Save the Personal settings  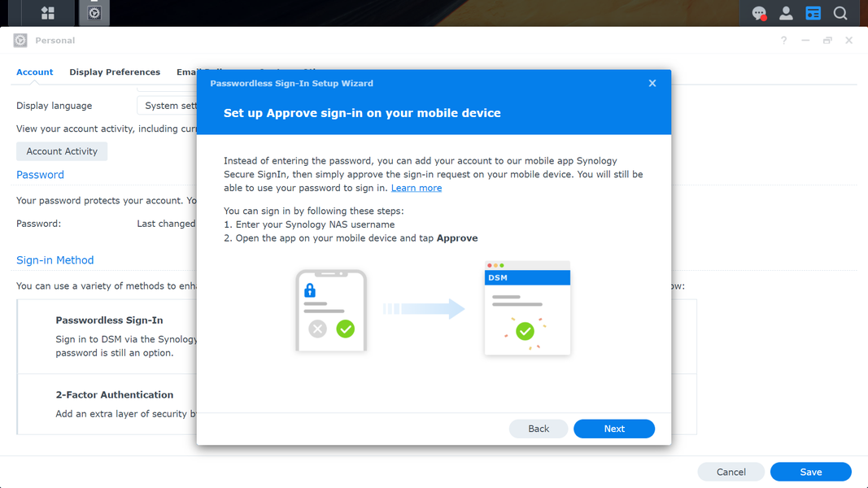click(x=810, y=472)
